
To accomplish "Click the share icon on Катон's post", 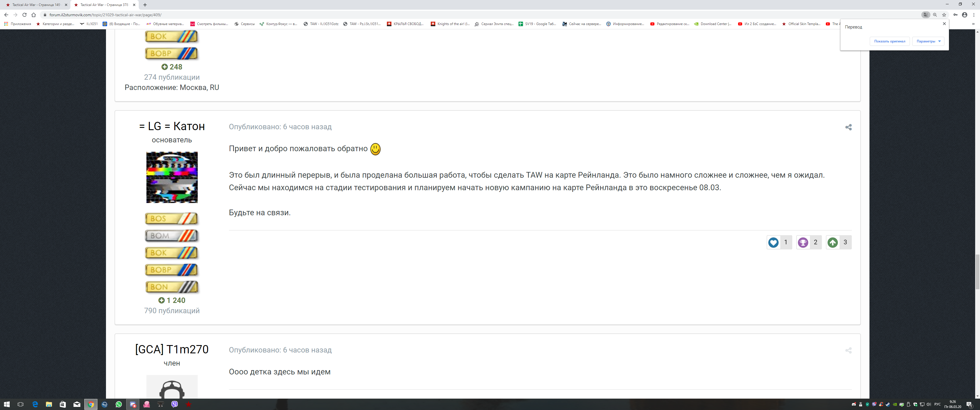I will tap(848, 127).
